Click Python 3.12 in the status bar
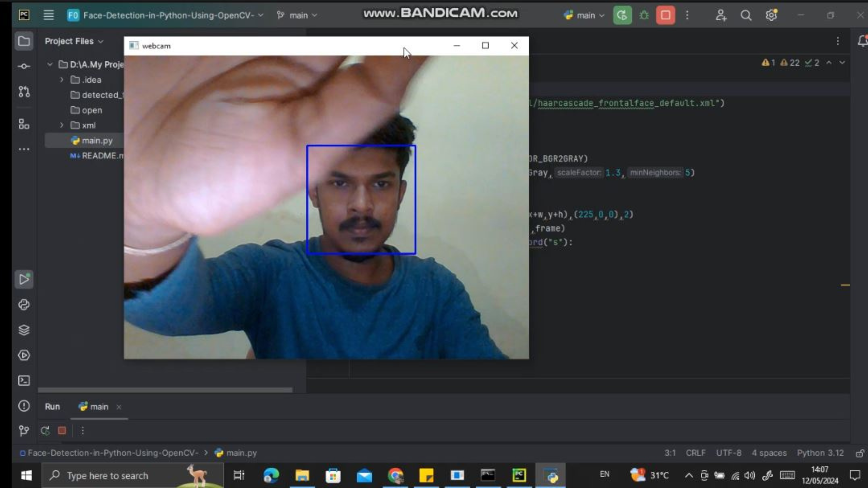This screenshot has width=868, height=488. 821,453
